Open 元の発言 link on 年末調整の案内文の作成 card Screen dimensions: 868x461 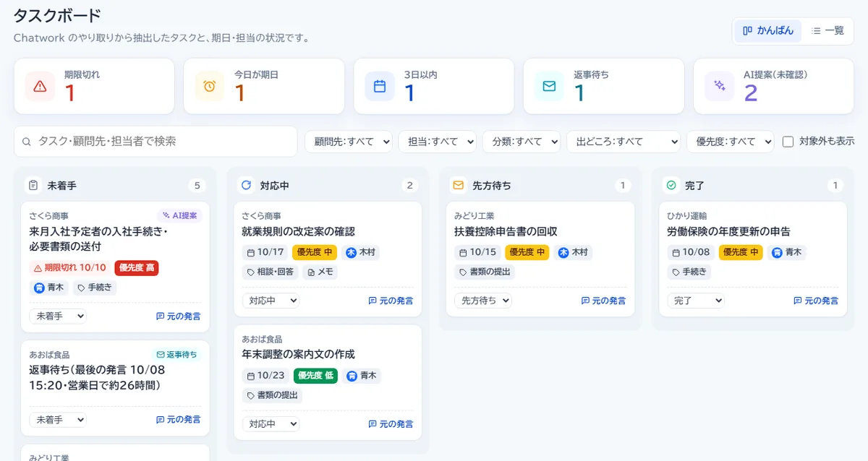(391, 424)
